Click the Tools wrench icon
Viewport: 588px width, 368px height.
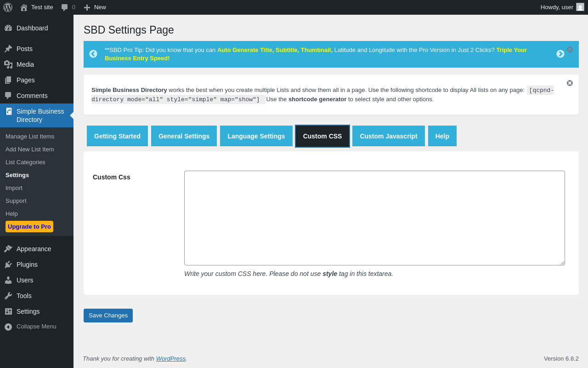point(8,296)
